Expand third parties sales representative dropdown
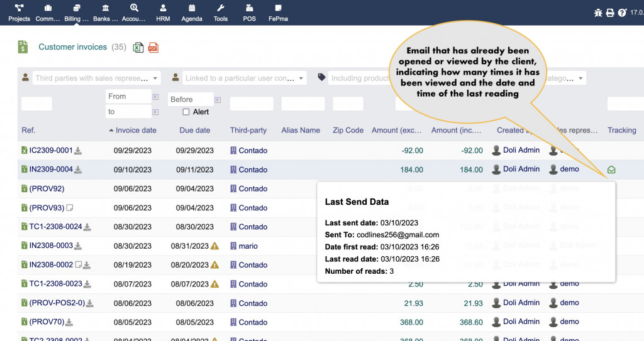 (156, 78)
